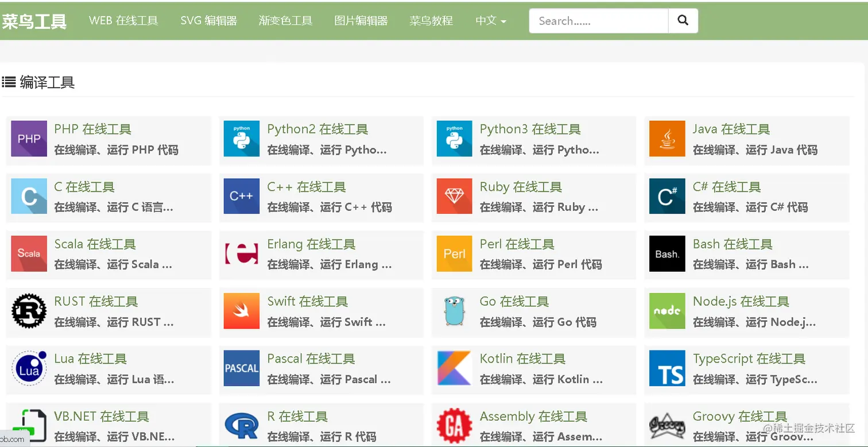Click the Groovy logo icon

pos(667,426)
